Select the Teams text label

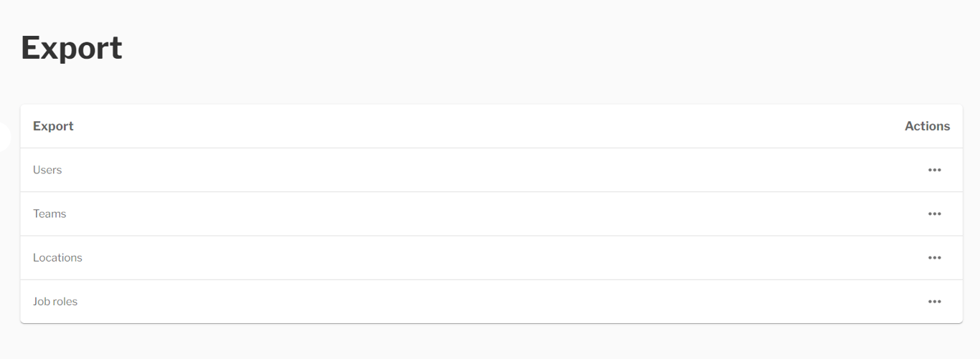coord(50,214)
